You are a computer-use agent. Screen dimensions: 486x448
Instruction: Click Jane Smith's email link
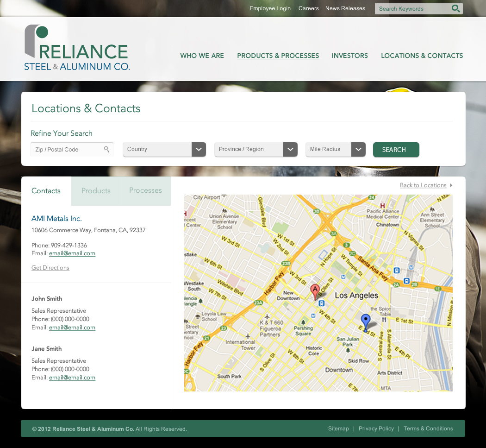[x=72, y=378]
